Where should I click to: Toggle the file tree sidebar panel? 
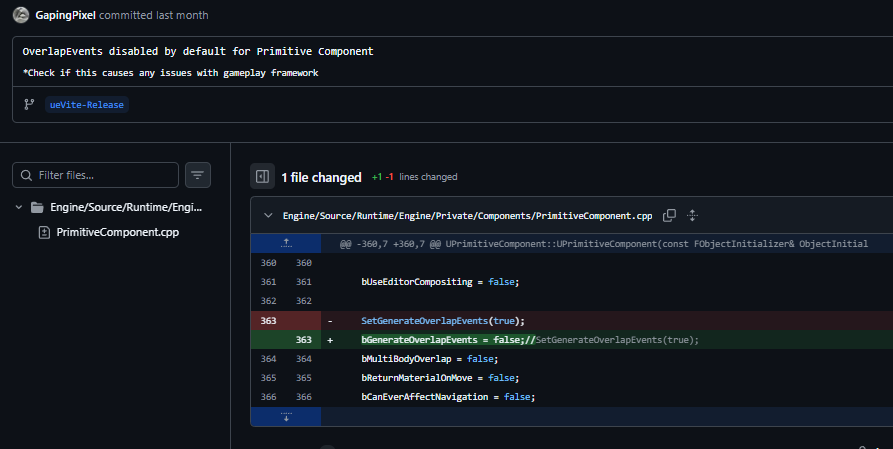262,177
